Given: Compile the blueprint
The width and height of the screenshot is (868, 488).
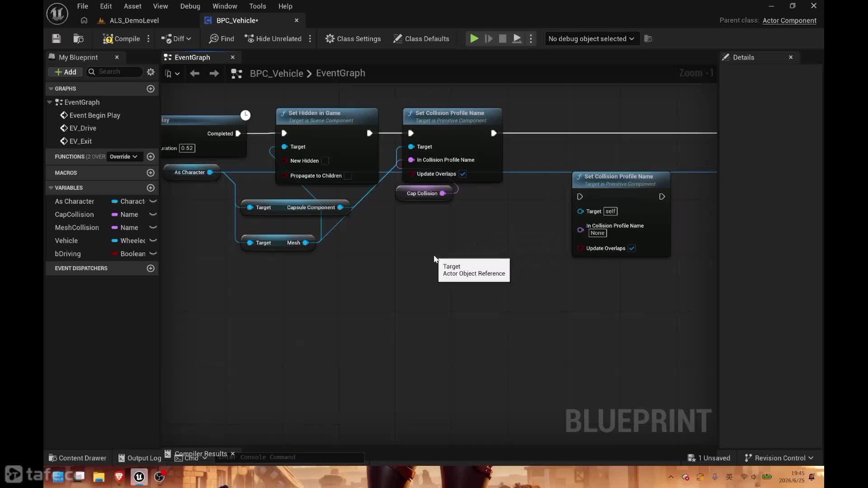Looking at the screenshot, I should click(122, 39).
